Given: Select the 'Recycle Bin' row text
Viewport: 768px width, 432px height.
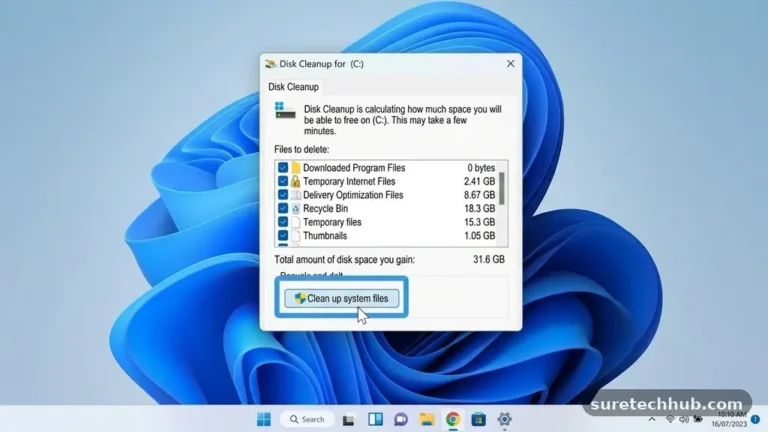Looking at the screenshot, I should 326,208.
